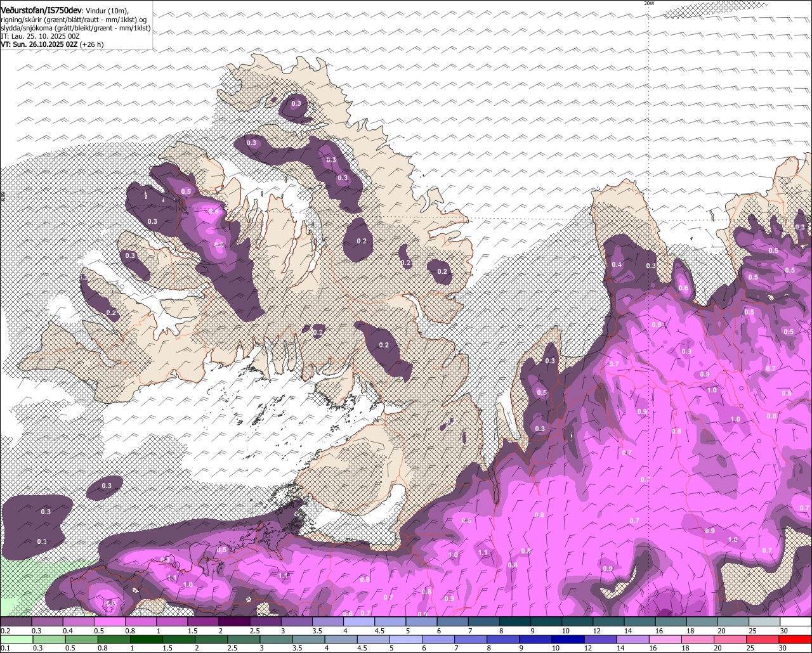Select the green 0.5 swatch in lower rain legend
Image resolution: width=812 pixels, height=653 pixels.
[82, 639]
